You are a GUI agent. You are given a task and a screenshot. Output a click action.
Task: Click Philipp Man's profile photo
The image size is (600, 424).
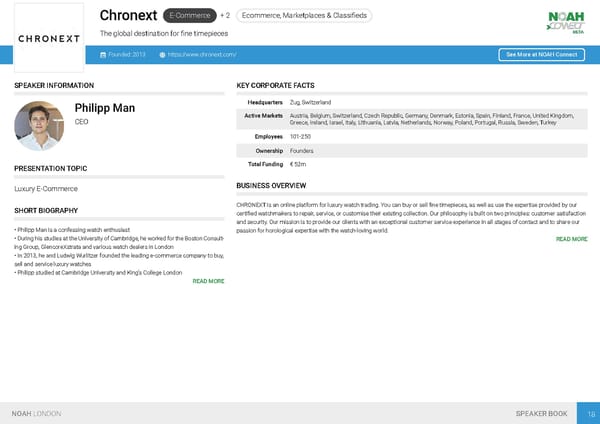[x=39, y=126]
